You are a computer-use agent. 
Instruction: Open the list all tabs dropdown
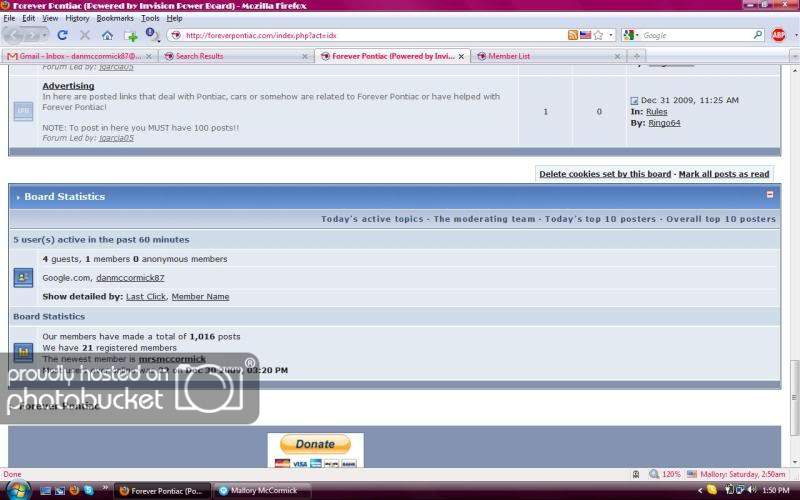click(794, 57)
